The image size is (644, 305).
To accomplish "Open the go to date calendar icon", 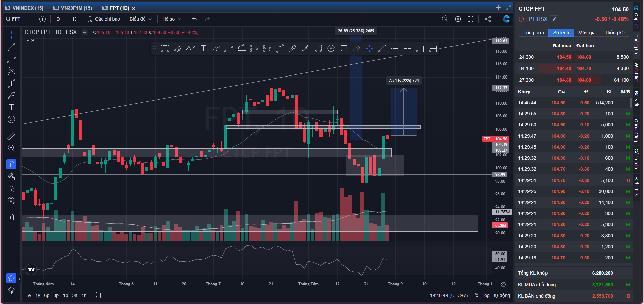I will 98,295.
